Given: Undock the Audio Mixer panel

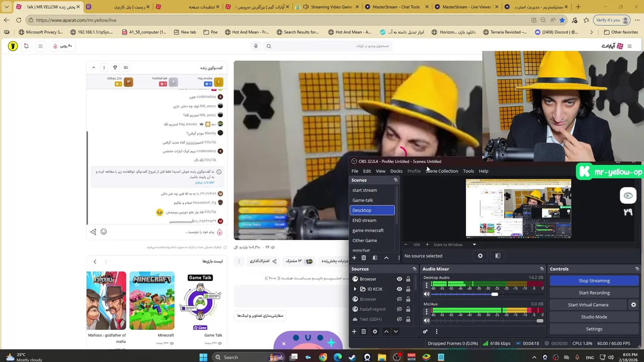Looking at the screenshot, I should (542, 269).
